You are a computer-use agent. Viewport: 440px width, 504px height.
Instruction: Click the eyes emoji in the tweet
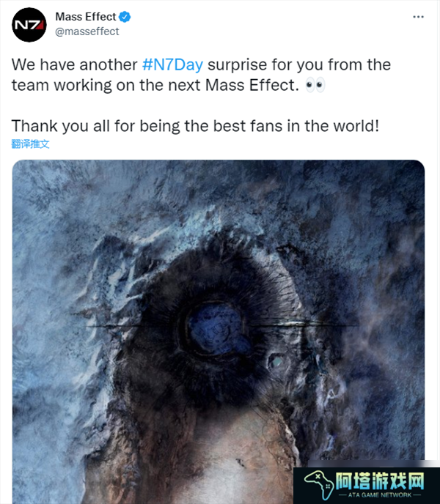point(315,85)
